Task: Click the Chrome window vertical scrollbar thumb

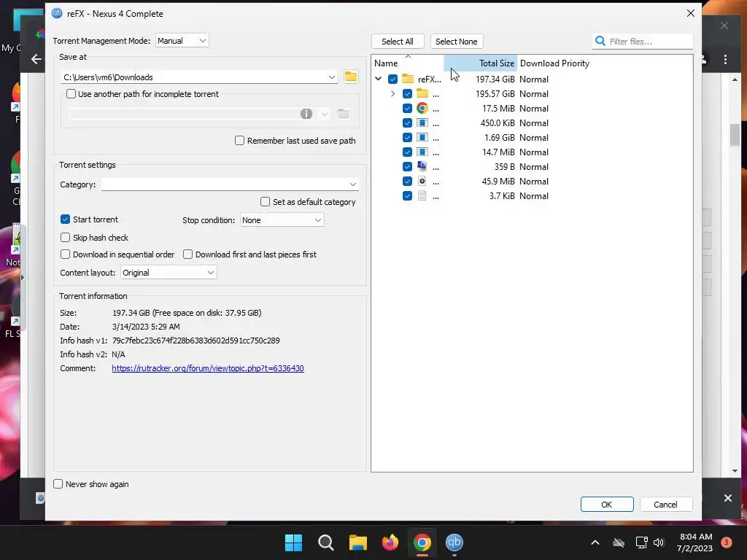Action: point(735,135)
